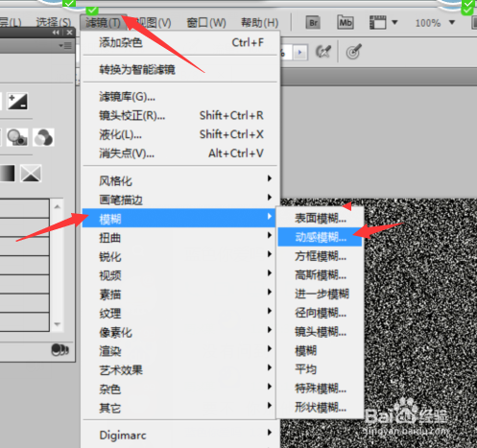Click the clip-to-layer icon at panel bottom
Screen dimensions: 477x448
tap(60, 349)
